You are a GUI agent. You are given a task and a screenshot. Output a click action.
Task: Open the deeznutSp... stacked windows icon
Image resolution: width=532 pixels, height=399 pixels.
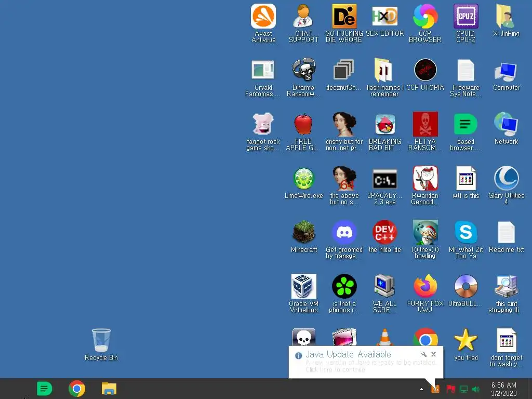point(344,75)
